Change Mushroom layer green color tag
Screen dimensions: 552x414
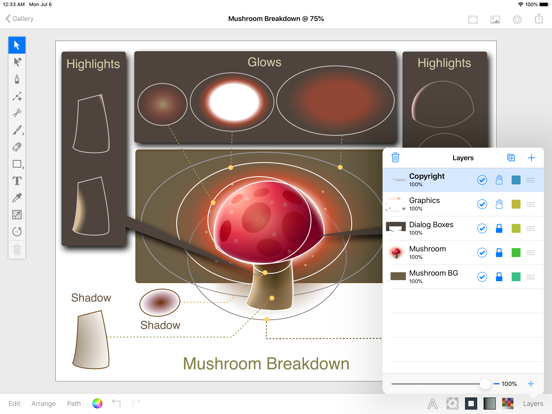[x=516, y=253]
